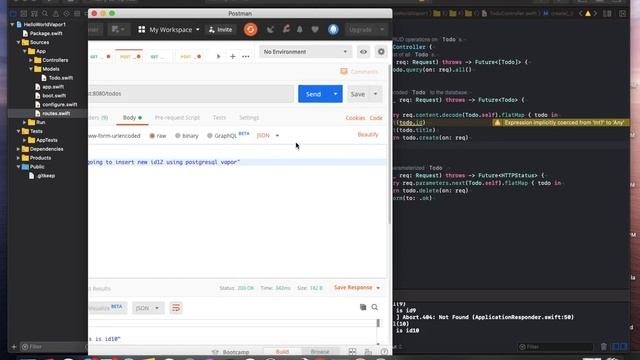Switch to Browse mode toggle
The height and width of the screenshot is (360, 640).
(320, 351)
